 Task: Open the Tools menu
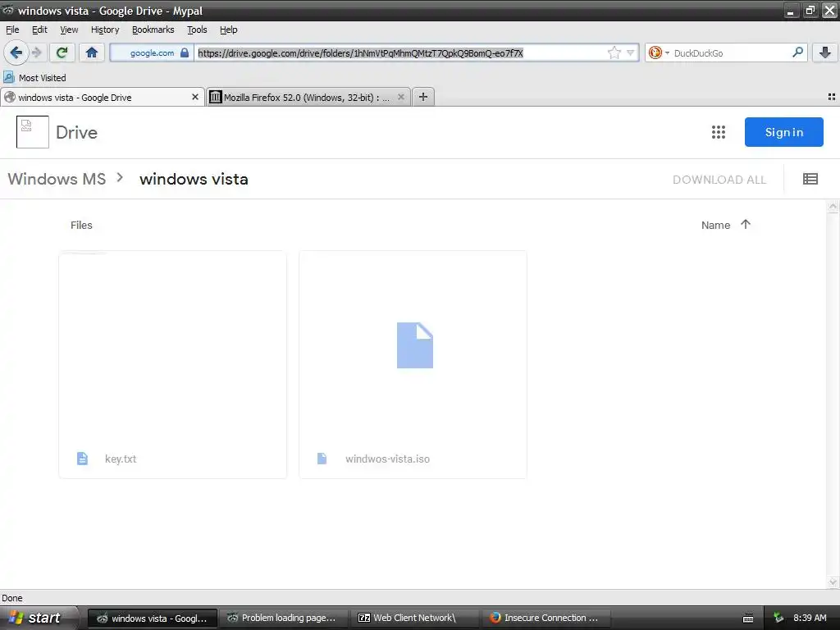[x=197, y=30]
